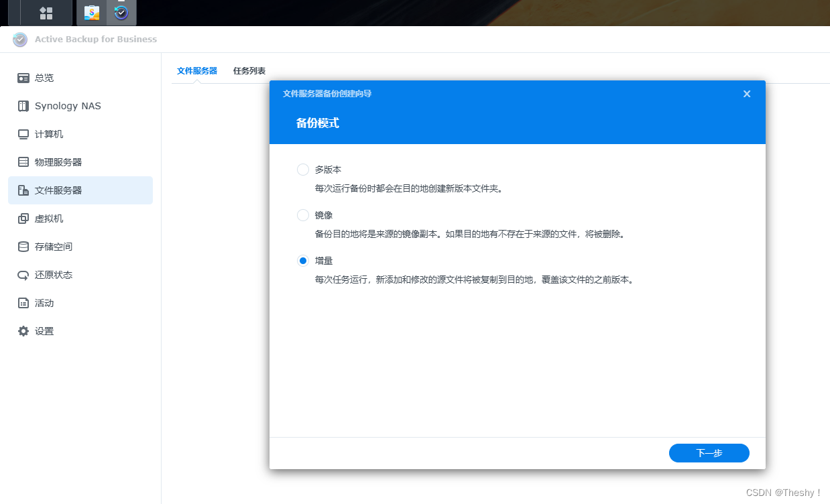
Task: Click the 下一步 (Next) button
Action: click(709, 452)
